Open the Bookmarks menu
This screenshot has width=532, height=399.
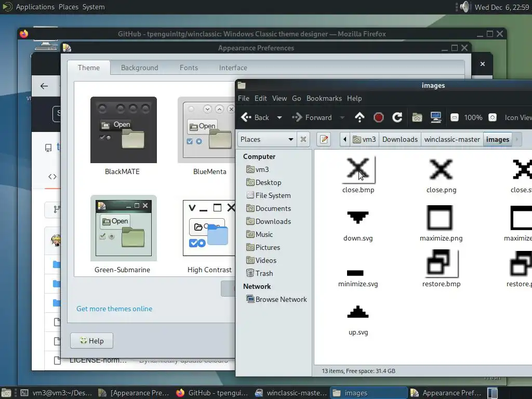coord(324,98)
